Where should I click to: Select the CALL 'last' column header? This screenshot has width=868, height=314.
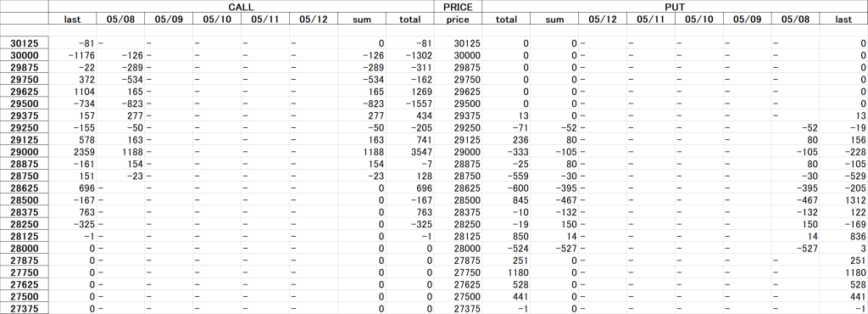73,20
